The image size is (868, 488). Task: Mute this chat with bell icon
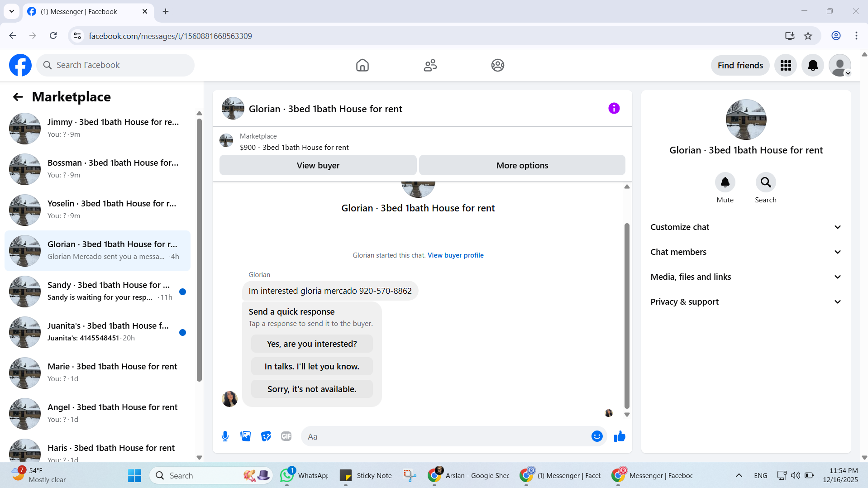click(725, 182)
